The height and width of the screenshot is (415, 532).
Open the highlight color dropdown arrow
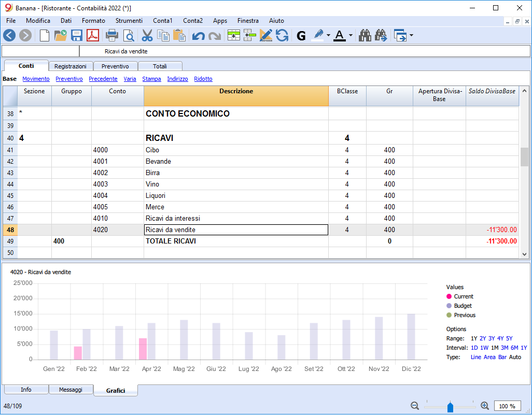(x=328, y=35)
